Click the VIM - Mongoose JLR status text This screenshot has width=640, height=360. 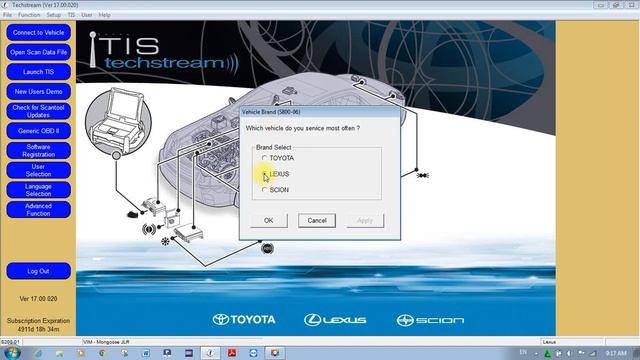106,342
